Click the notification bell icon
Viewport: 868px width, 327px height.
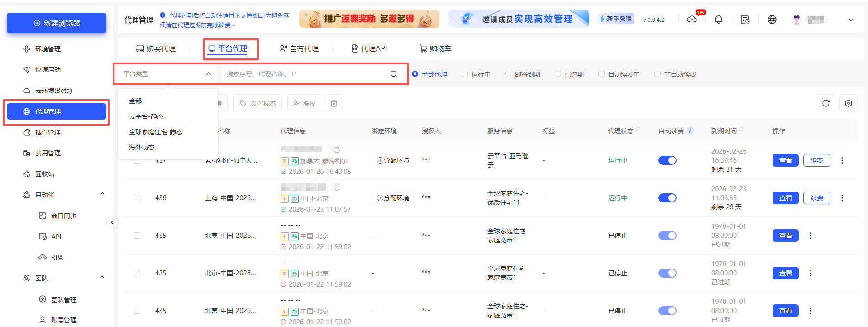point(718,19)
